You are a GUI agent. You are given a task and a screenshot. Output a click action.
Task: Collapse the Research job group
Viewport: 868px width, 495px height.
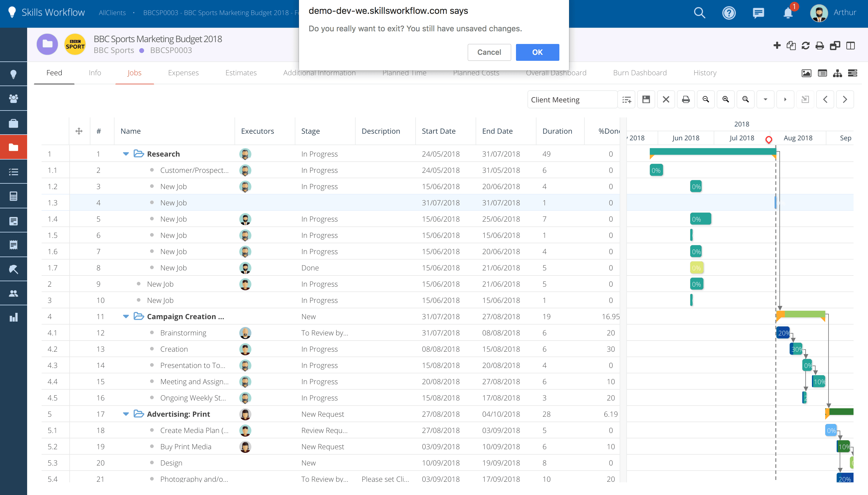tap(126, 154)
